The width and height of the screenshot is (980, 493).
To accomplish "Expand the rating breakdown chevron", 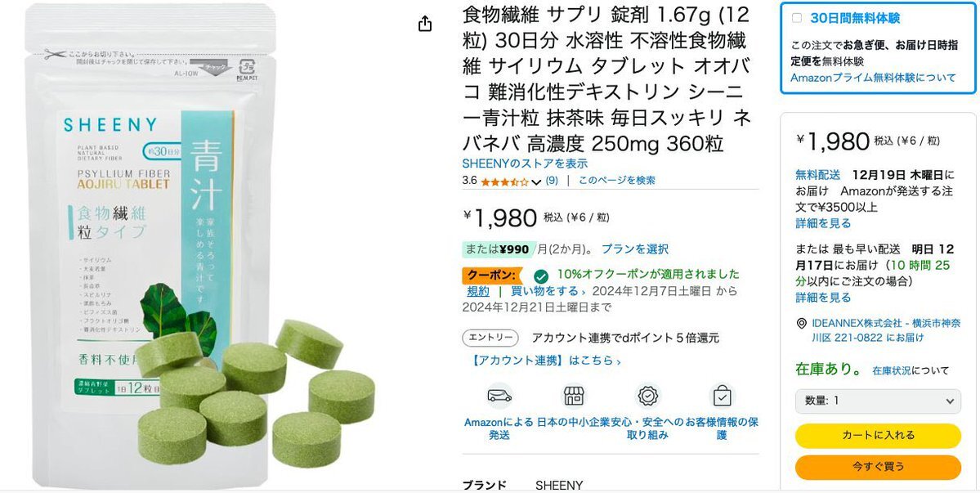I will coord(536,182).
